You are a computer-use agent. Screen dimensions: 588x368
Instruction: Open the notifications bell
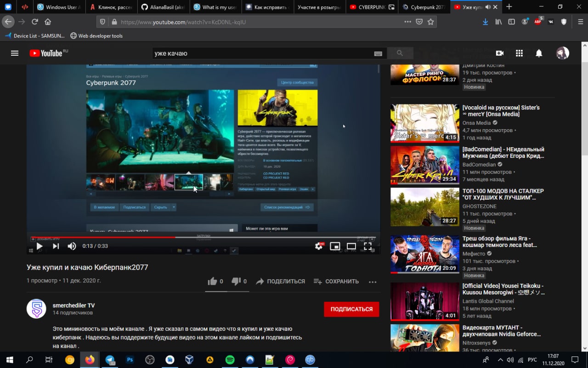click(x=539, y=53)
